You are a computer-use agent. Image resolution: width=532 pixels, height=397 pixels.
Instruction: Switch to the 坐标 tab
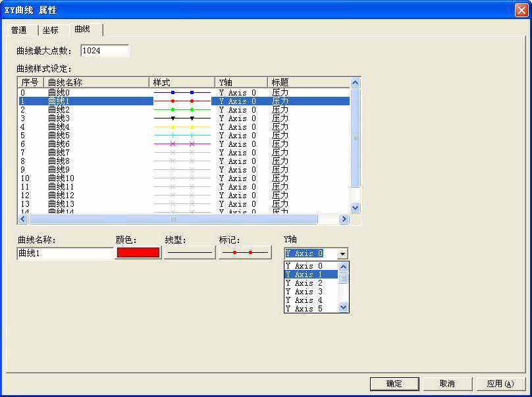[x=51, y=30]
